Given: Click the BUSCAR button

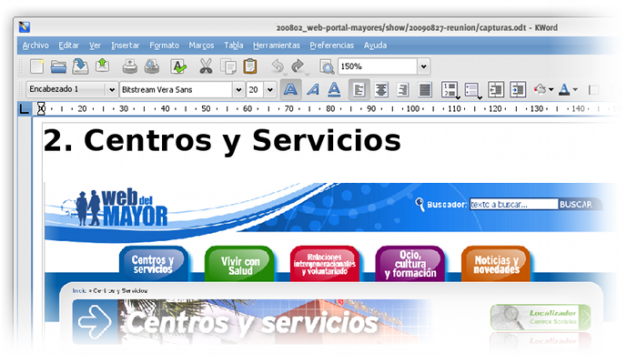Looking at the screenshot, I should 576,205.
